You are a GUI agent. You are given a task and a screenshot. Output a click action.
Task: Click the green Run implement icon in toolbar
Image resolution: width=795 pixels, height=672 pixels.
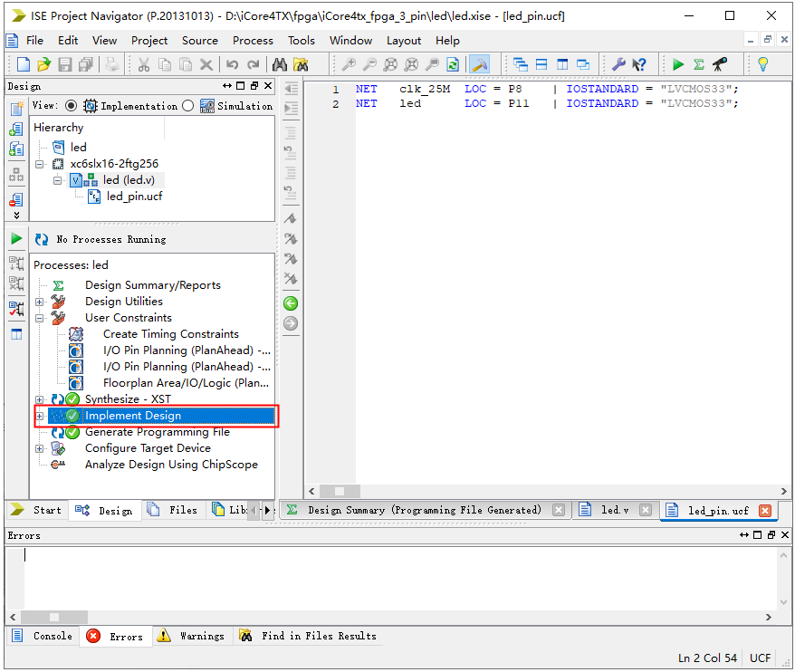coord(678,64)
